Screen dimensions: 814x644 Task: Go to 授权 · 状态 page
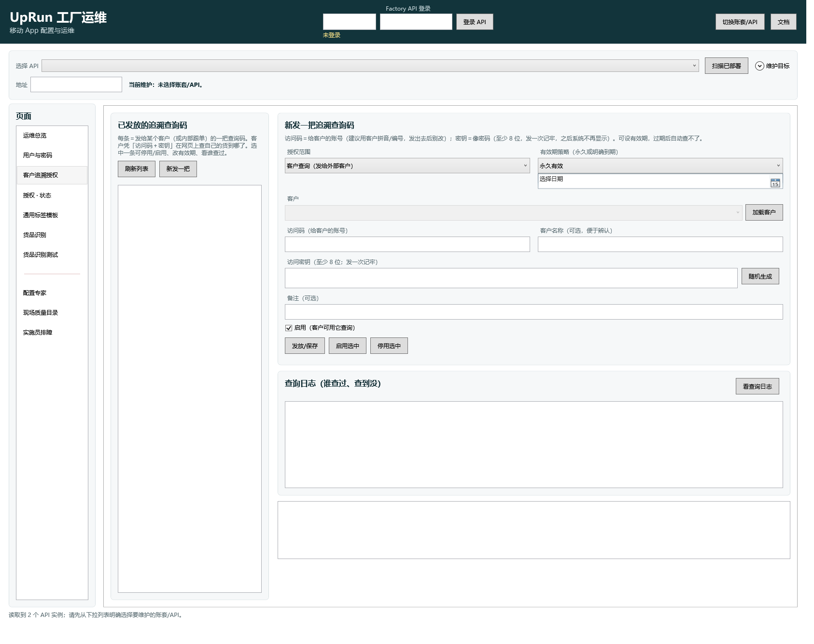pos(52,196)
